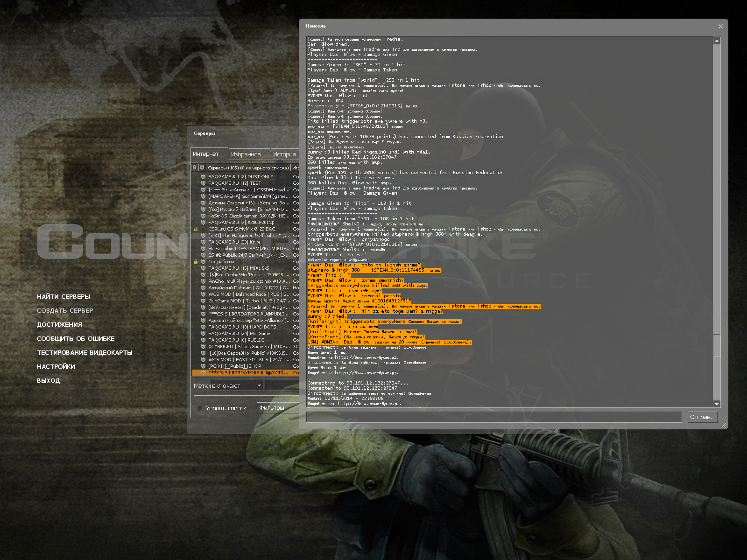Click the tags filter text field

[282, 386]
